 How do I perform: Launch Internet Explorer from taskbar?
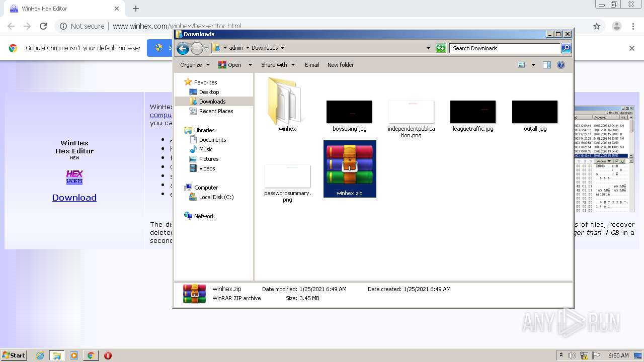pyautogui.click(x=40, y=355)
